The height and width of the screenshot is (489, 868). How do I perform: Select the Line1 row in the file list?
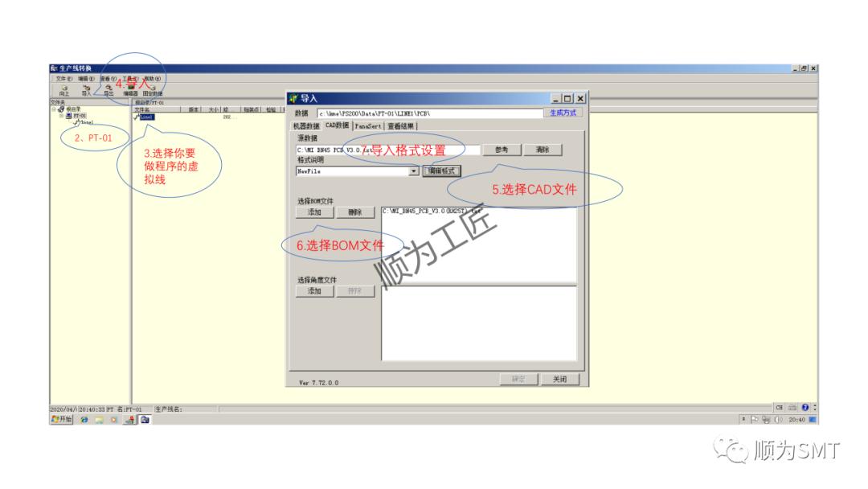tap(147, 117)
